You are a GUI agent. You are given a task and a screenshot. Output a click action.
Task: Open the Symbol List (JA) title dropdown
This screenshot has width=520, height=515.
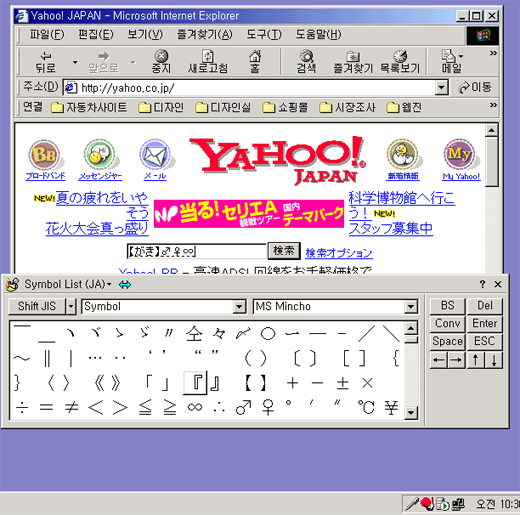(x=109, y=284)
